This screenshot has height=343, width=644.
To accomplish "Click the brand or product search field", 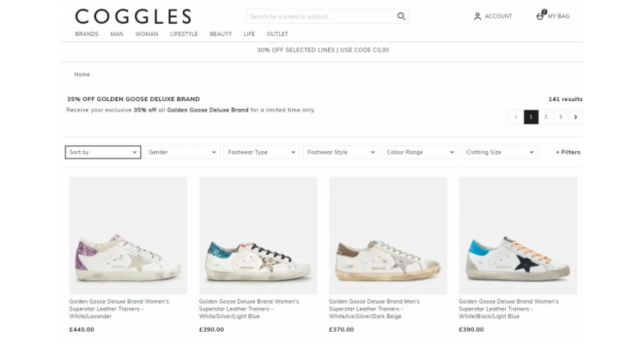I will click(x=320, y=16).
